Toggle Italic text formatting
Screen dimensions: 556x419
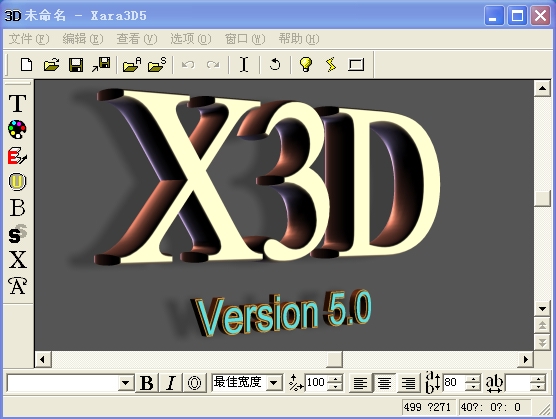tap(171, 383)
